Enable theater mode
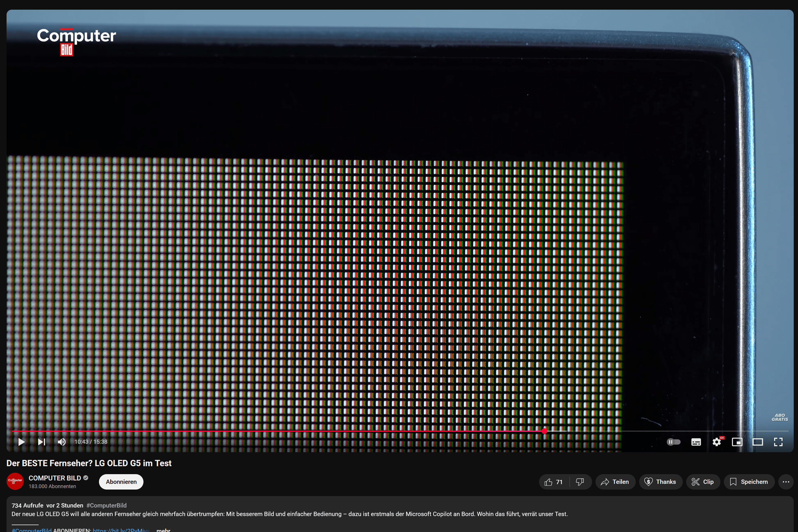 pyautogui.click(x=758, y=442)
